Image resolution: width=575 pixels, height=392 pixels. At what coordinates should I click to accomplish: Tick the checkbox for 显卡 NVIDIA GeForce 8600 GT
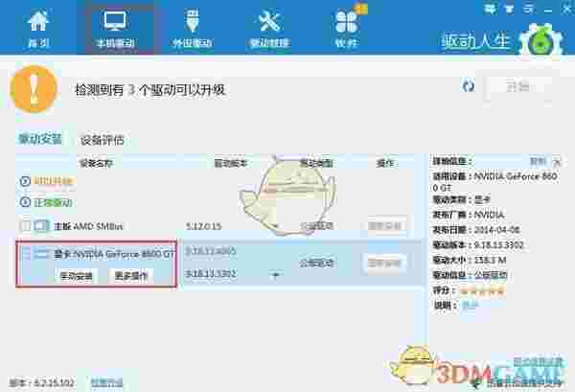coord(25,253)
